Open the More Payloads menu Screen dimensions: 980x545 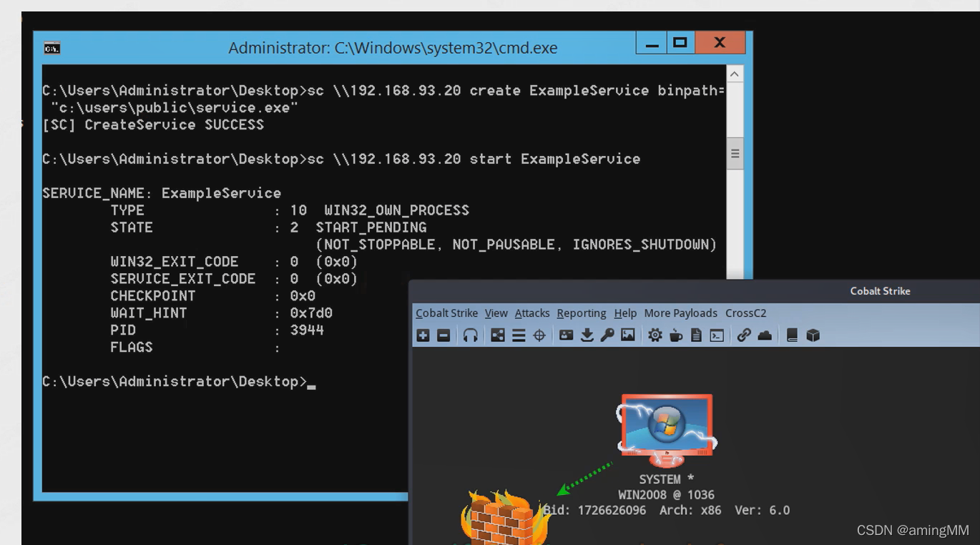coord(680,313)
